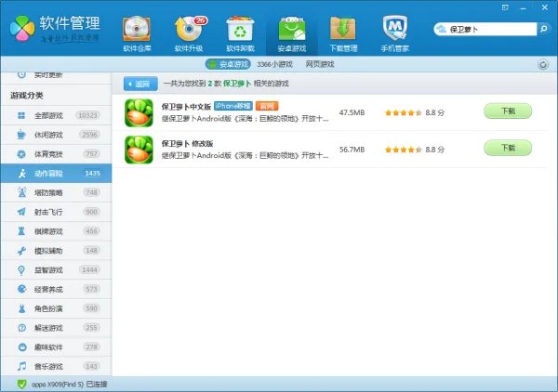Click the 保卫萝卜 修改版 carrot icon

click(139, 150)
